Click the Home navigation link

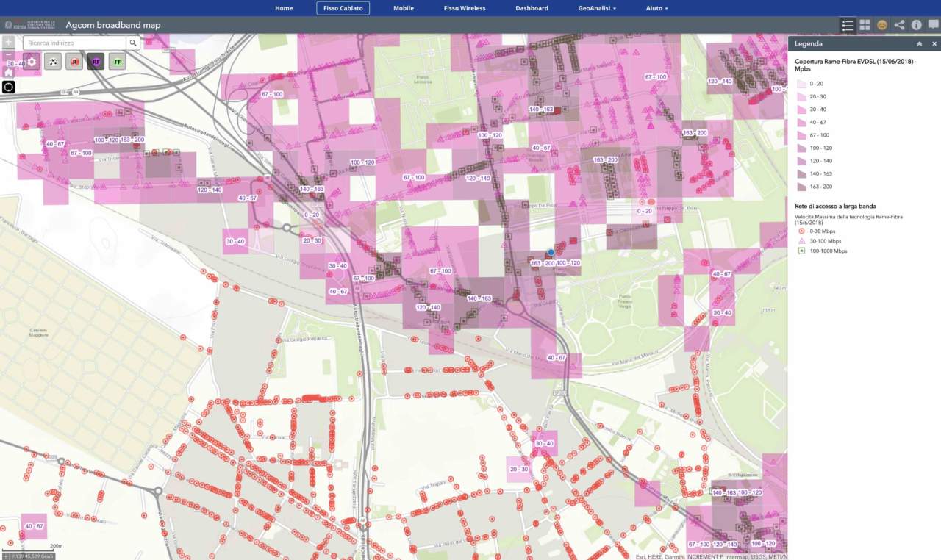pos(284,8)
